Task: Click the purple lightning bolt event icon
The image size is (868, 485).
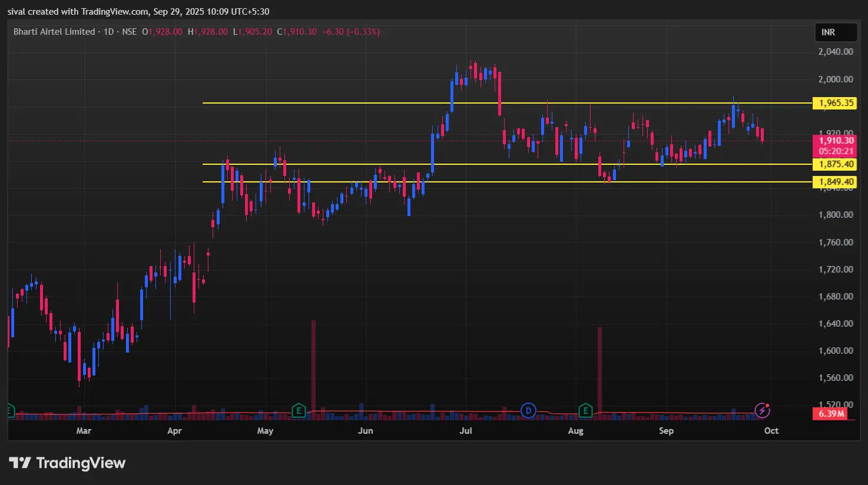Action: coord(762,410)
